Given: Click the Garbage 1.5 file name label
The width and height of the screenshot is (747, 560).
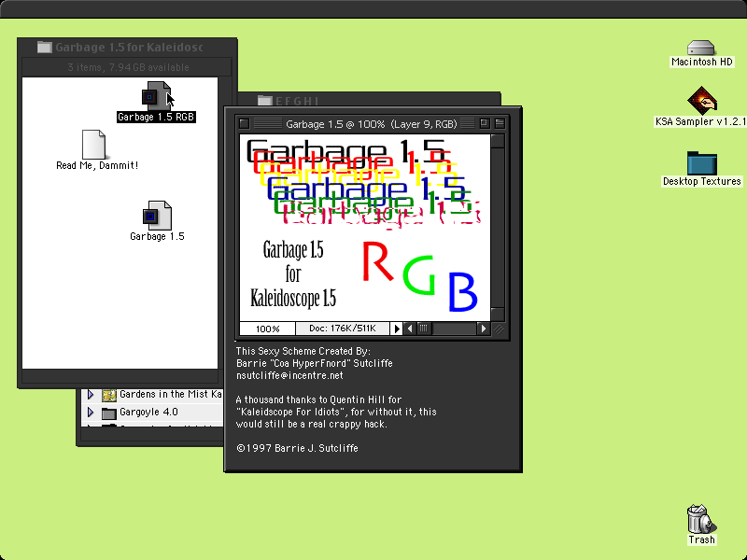Looking at the screenshot, I should (157, 236).
